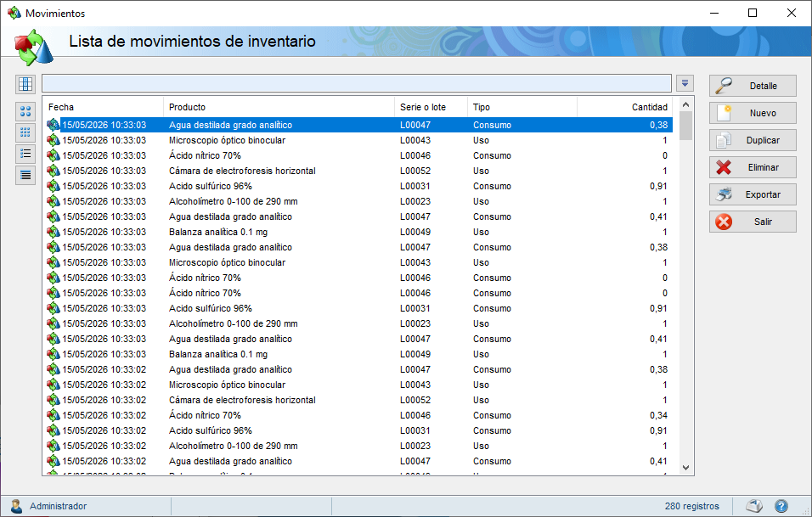Select first Cámara de electroforesis horizontal row
This screenshot has width=812, height=517.
(358, 171)
